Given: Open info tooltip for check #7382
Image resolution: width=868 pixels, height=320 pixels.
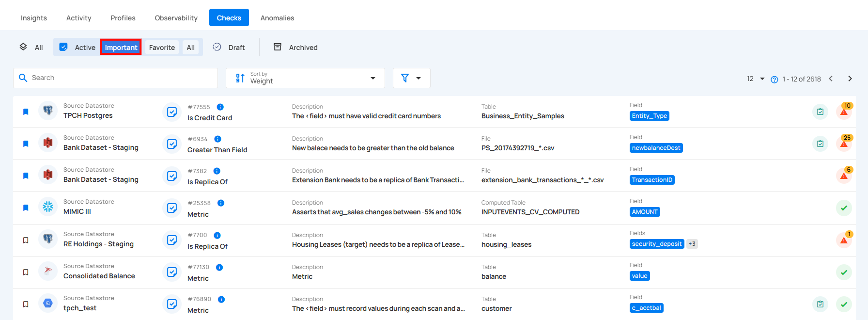Looking at the screenshot, I should [217, 171].
